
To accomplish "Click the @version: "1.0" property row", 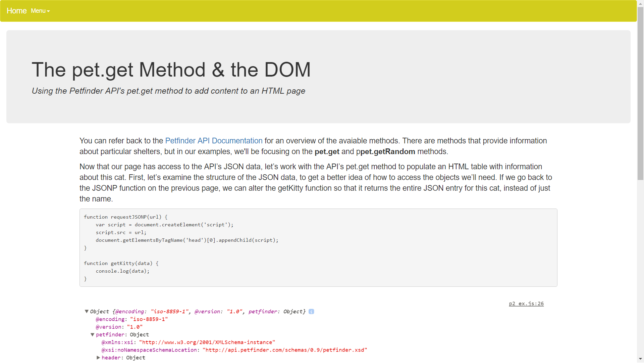I will [x=119, y=327].
